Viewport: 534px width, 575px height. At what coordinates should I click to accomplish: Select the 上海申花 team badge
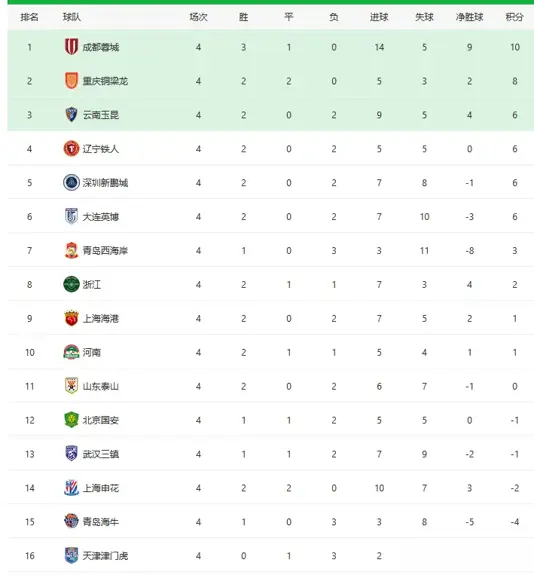71,488
